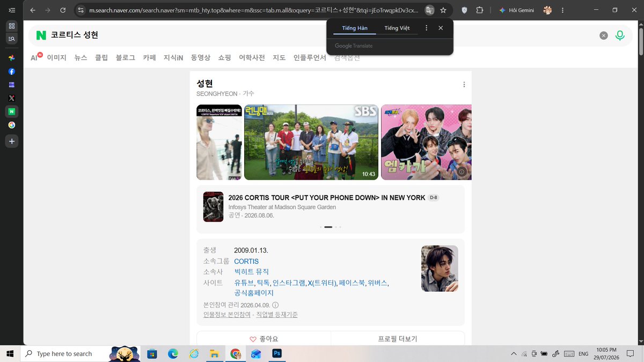This screenshot has width=644, height=362.
Task: Open the CORTIS group link
Action: [x=246, y=261]
